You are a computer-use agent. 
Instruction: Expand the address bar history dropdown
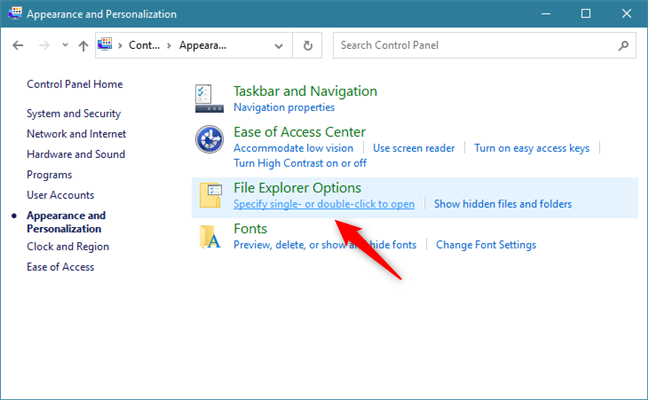pos(279,46)
